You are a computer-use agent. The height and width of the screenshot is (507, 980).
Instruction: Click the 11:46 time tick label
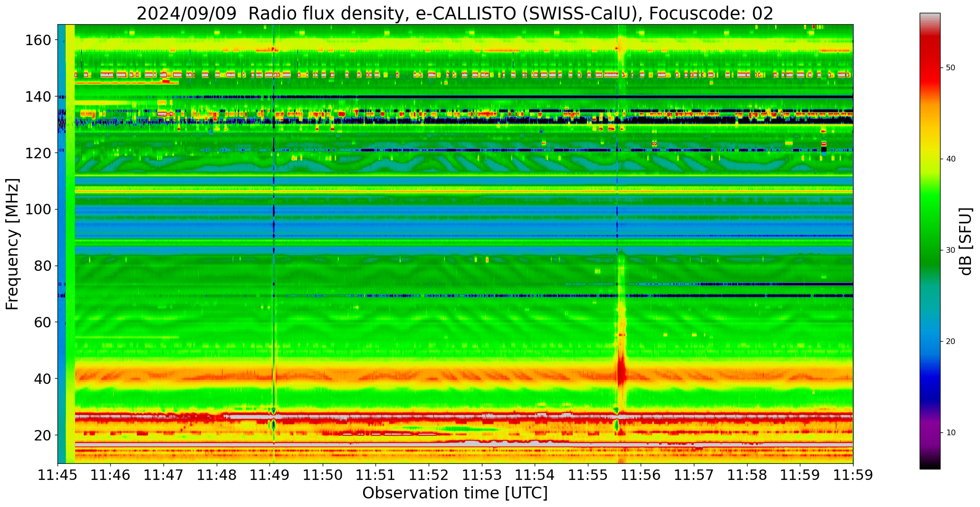point(111,476)
